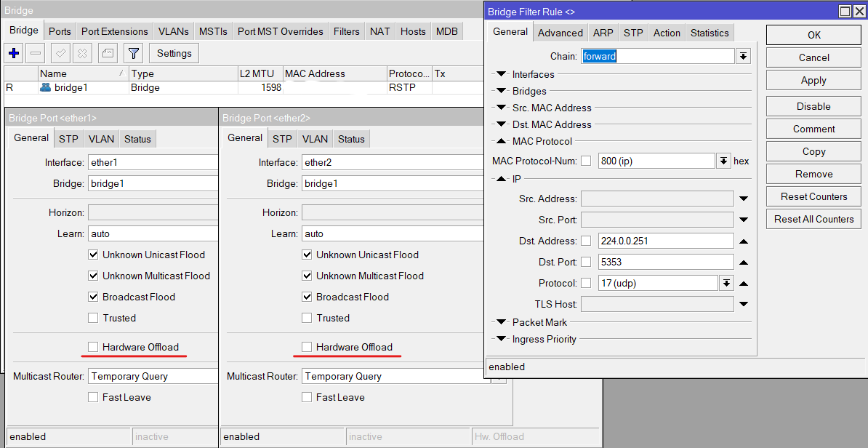This screenshot has width=868, height=448.
Task: Toggle Unknown Unicast Flood for ether1
Action: point(93,255)
